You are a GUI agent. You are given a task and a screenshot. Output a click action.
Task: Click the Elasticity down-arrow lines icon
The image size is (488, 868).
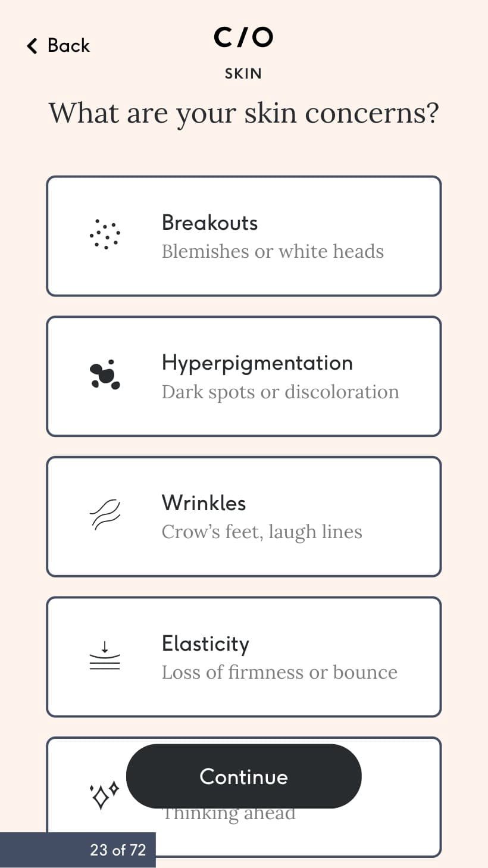(x=105, y=655)
